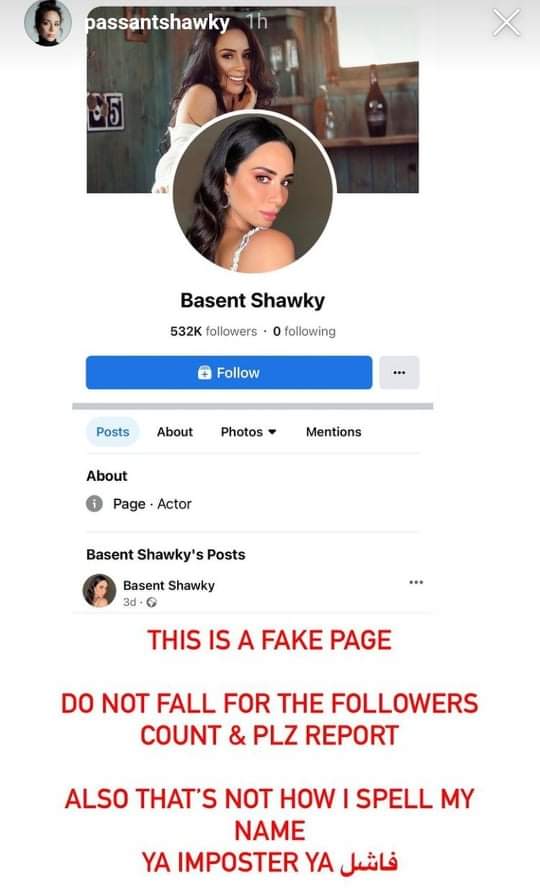Click the 532K followers count
The height and width of the screenshot is (890, 540).
click(x=214, y=331)
